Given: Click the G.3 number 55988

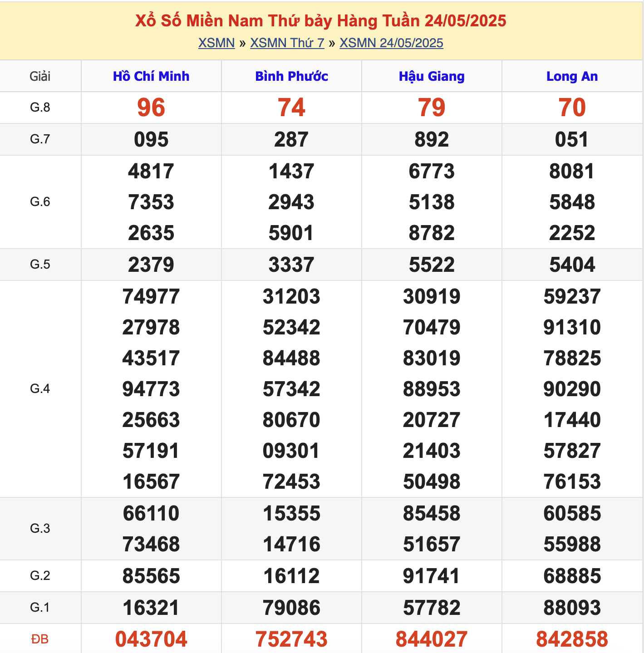Looking at the screenshot, I should tap(572, 544).
